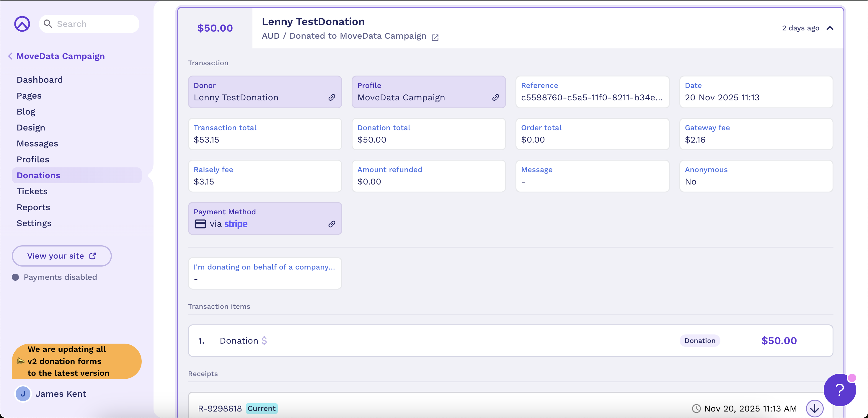Click the Stripe payment method link icon
This screenshot has width=868, height=418.
click(332, 224)
